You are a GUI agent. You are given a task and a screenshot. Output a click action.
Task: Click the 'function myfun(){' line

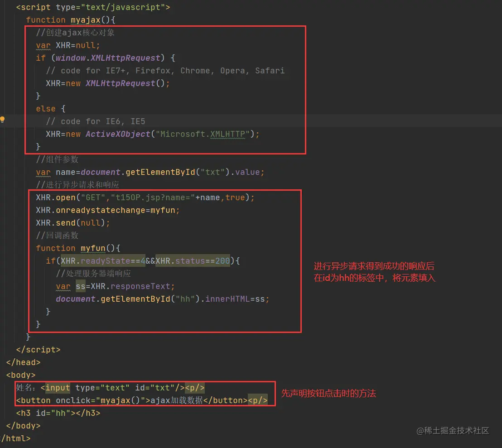(x=78, y=248)
